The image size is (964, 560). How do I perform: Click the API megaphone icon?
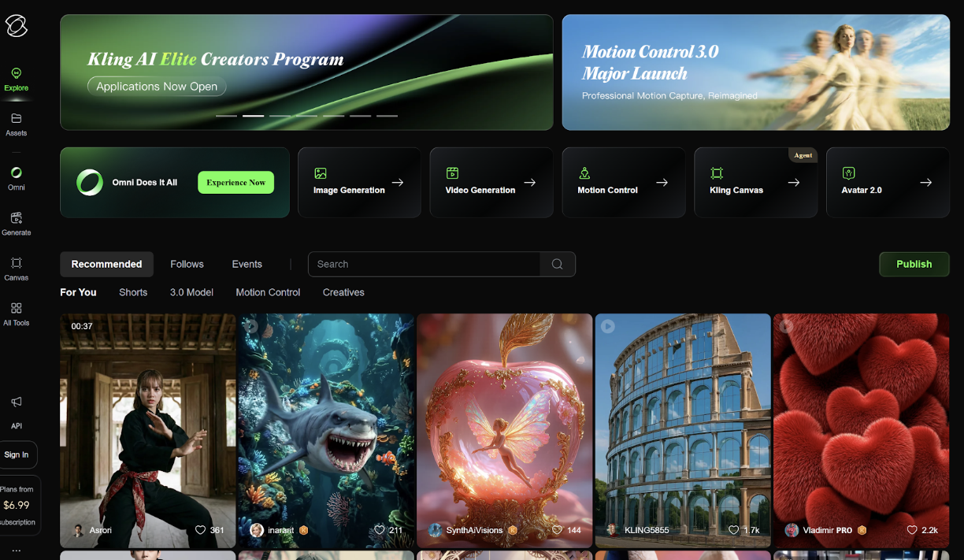16,402
